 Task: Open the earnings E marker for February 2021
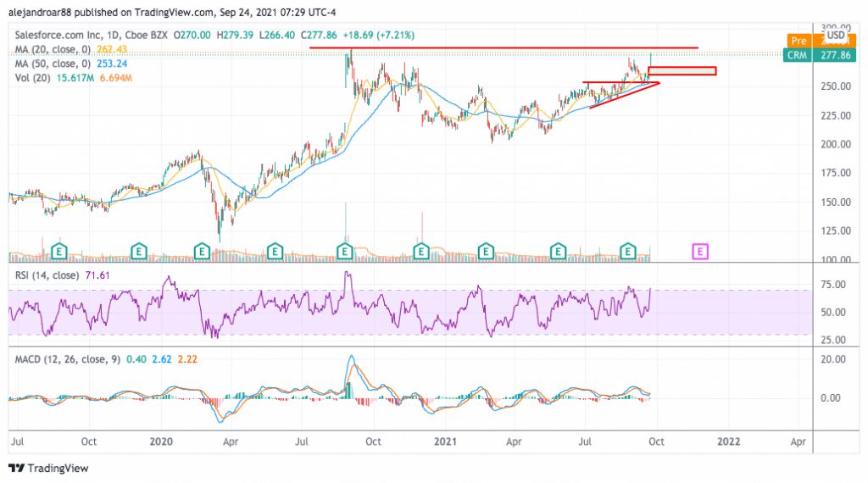[486, 252]
